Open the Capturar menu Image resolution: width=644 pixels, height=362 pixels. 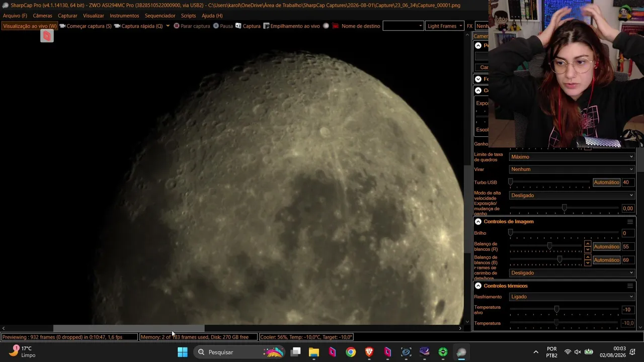pos(67,16)
